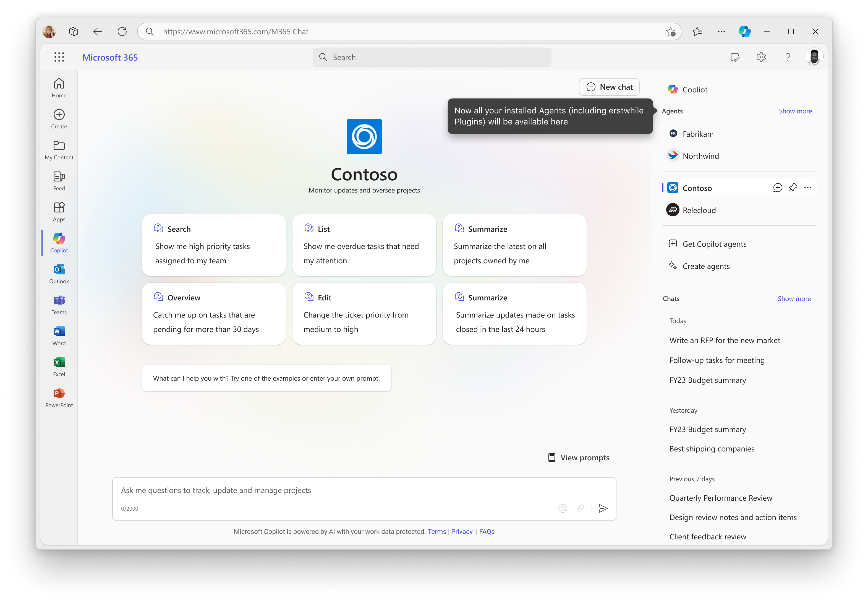Choose 'Catch me up on tasks' Overview card
The height and width of the screenshot is (603, 868).
pos(213,314)
